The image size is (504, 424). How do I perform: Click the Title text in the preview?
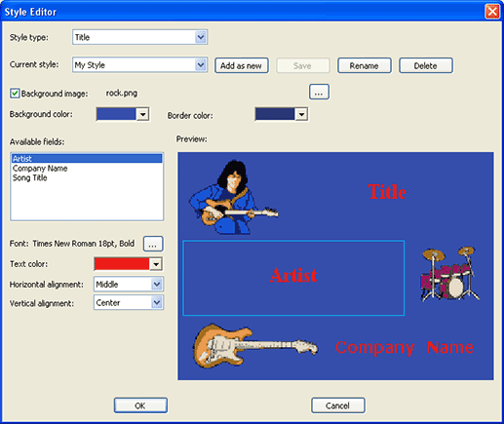click(x=387, y=192)
